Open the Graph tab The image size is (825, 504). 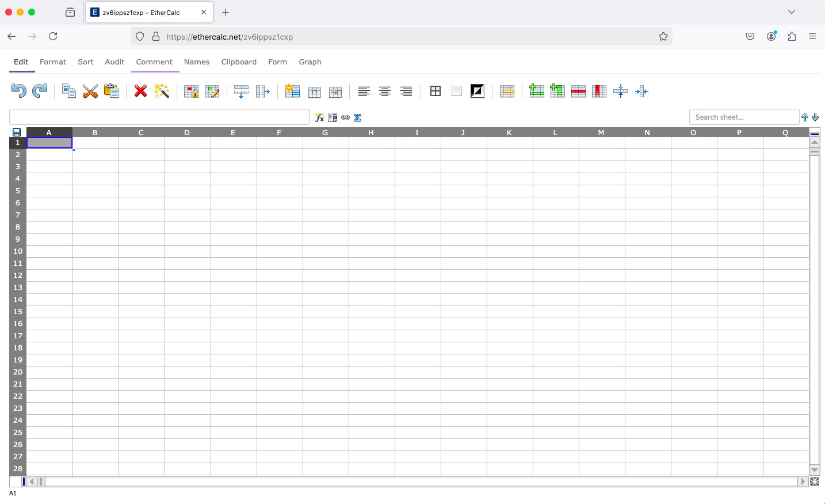[x=310, y=62]
